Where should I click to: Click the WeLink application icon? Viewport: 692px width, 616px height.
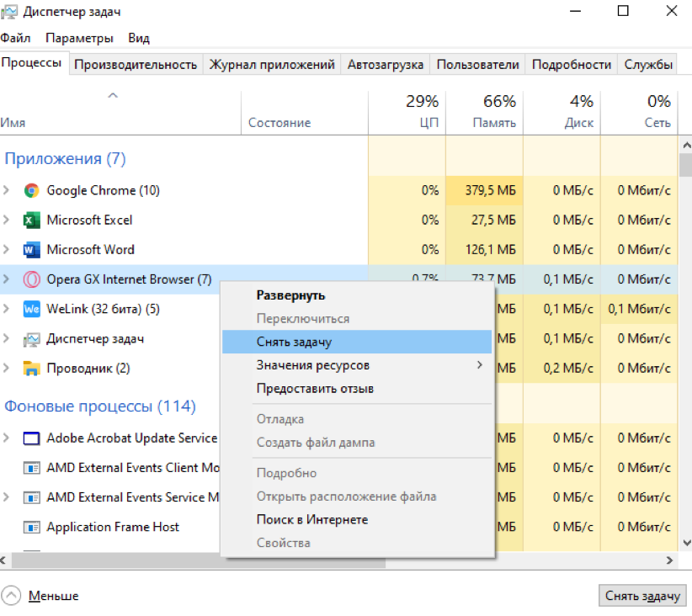tap(31, 309)
